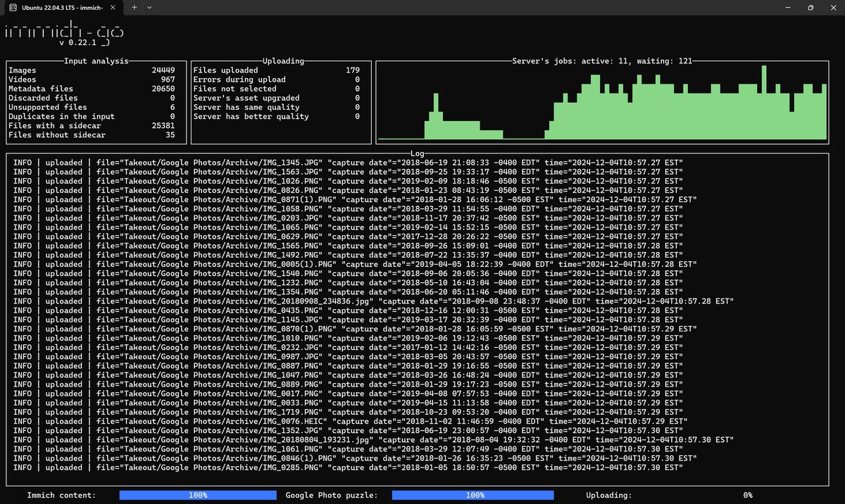The width and height of the screenshot is (845, 504).
Task: Click the Uploading panel title
Action: (x=283, y=61)
